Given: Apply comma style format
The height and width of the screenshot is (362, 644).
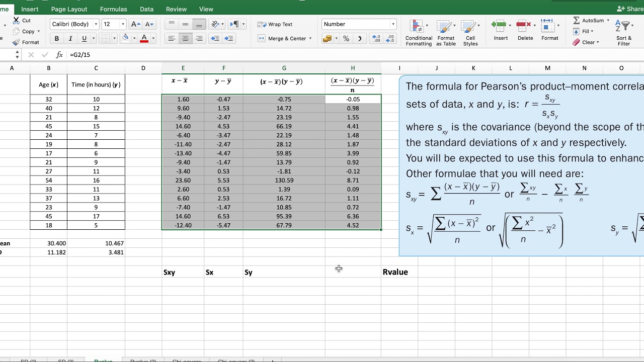Looking at the screenshot, I should [x=359, y=39].
